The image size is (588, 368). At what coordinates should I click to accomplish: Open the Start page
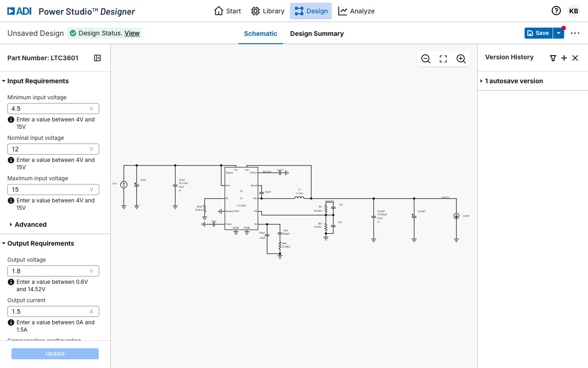point(227,11)
